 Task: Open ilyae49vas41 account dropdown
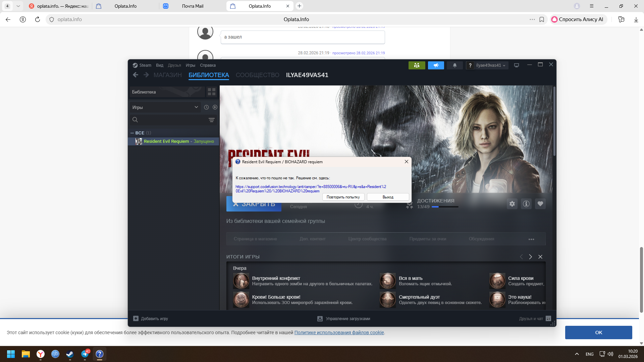490,65
